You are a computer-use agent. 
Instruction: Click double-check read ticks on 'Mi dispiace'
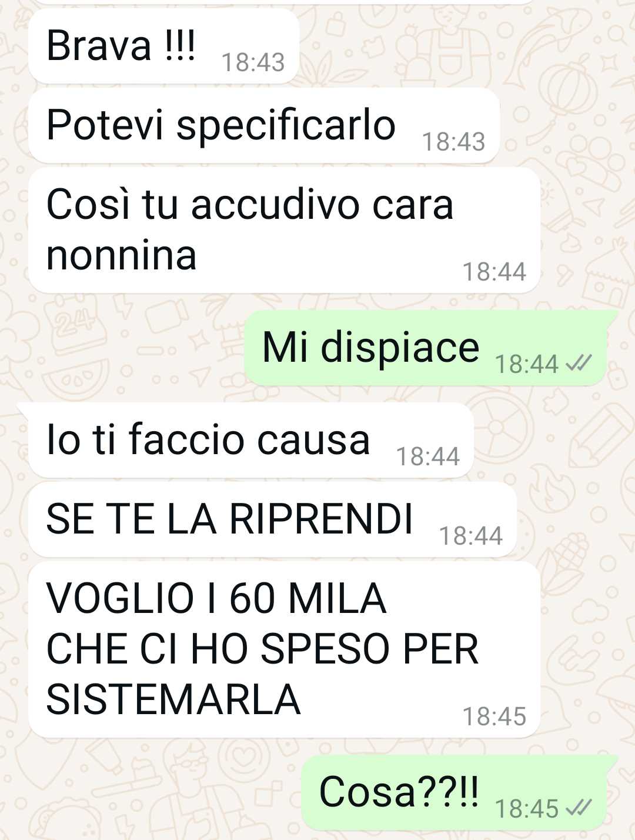(579, 364)
